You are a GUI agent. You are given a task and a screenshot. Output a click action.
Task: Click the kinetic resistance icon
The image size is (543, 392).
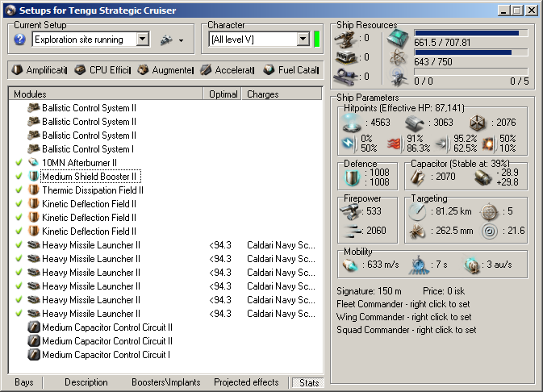coord(442,144)
